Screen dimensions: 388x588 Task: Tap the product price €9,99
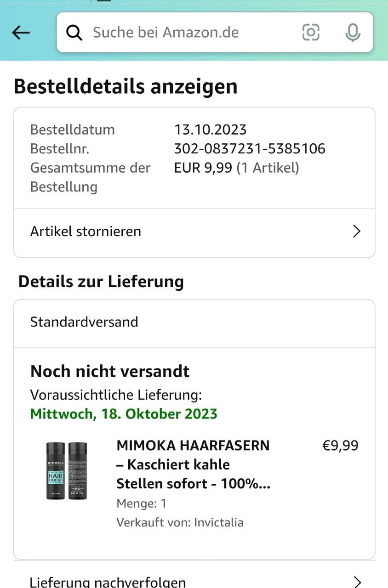[340, 446]
